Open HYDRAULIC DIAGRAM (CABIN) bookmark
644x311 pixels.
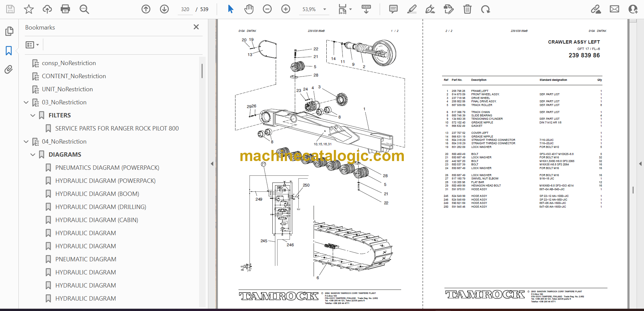[97, 220]
